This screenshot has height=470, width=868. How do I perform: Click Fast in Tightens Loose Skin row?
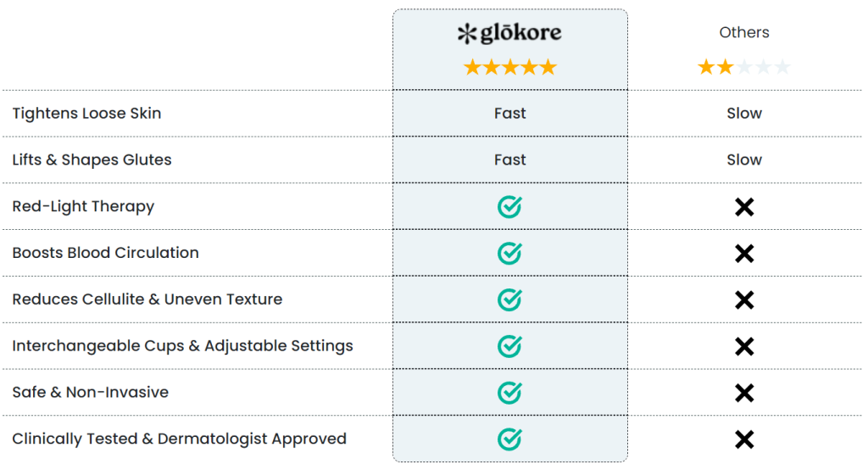[x=509, y=113]
